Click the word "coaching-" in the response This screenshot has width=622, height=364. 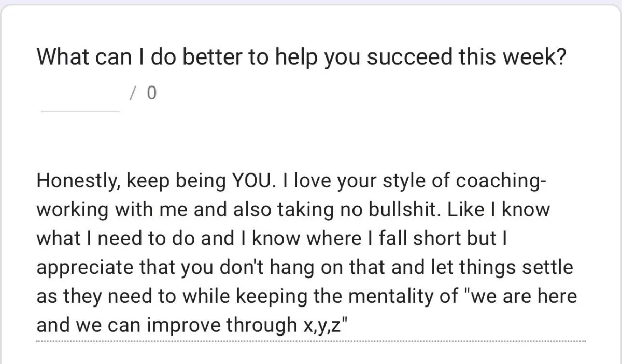tap(500, 182)
